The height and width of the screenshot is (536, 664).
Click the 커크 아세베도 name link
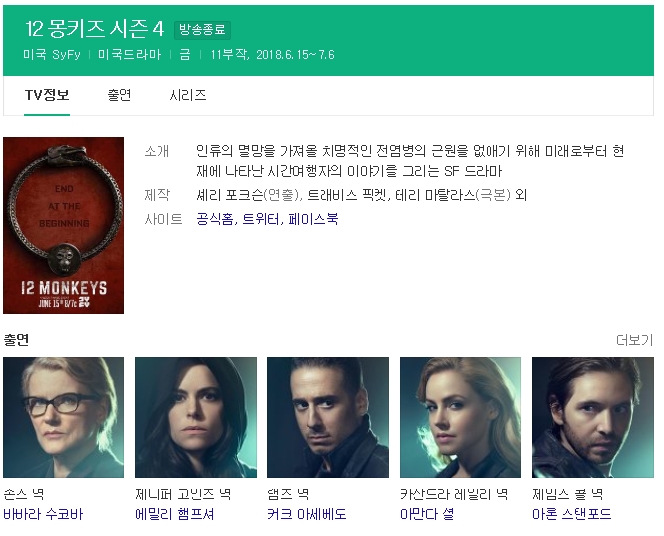pos(307,514)
